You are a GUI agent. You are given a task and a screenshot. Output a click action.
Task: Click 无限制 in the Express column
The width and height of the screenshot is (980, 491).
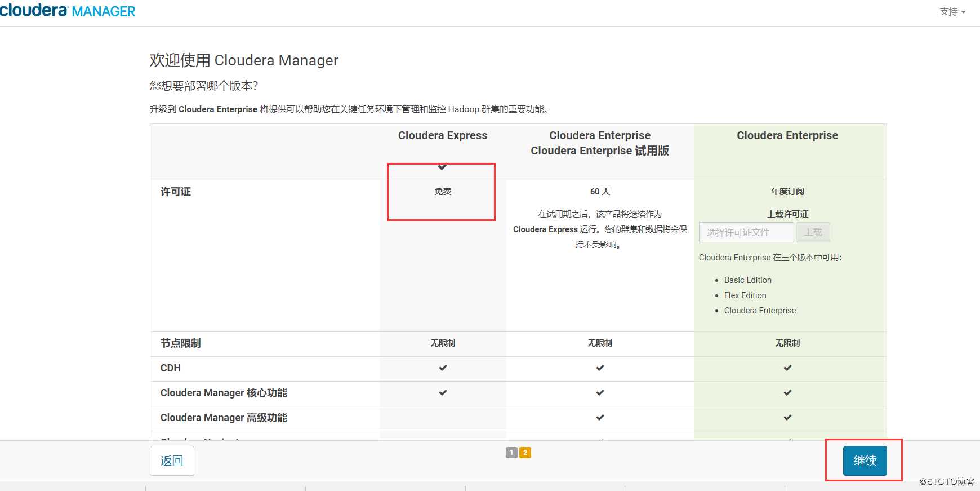click(443, 343)
